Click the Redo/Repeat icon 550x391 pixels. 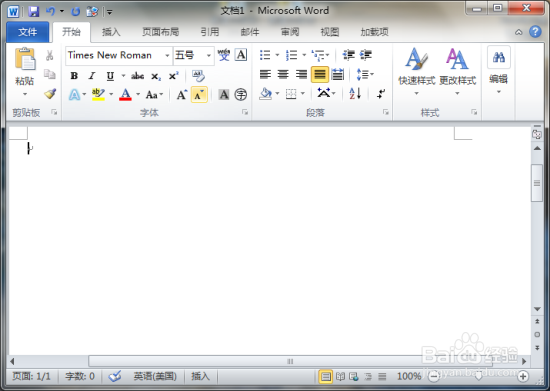click(75, 12)
